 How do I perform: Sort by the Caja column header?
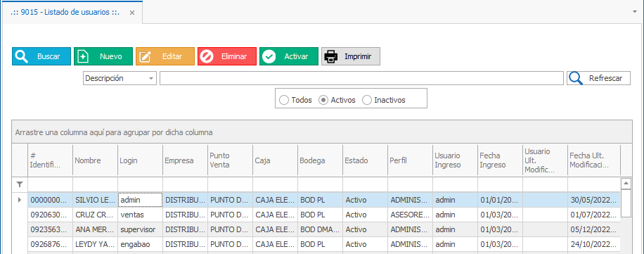(x=275, y=160)
